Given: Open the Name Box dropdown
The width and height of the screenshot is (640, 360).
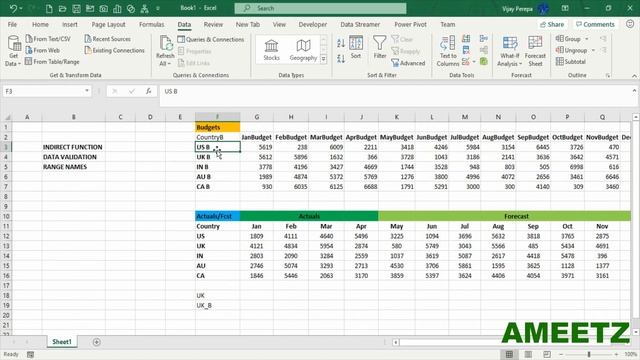Looking at the screenshot, I should 87,91.
